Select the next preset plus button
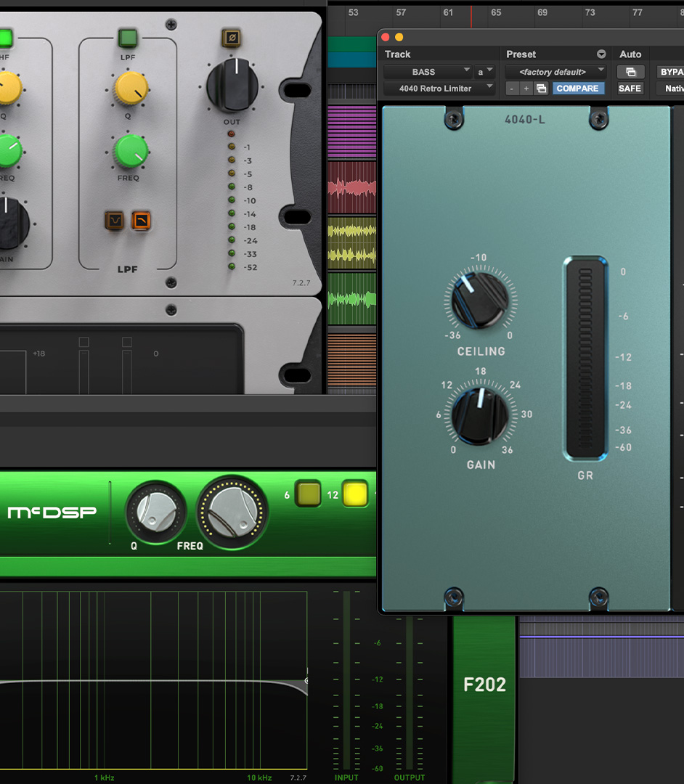The height and width of the screenshot is (784, 684). (x=526, y=89)
